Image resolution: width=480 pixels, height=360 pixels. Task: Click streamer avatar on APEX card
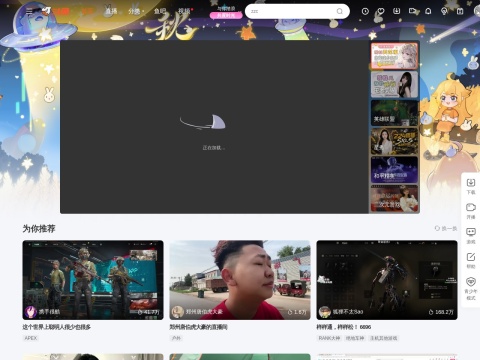pos(31,312)
